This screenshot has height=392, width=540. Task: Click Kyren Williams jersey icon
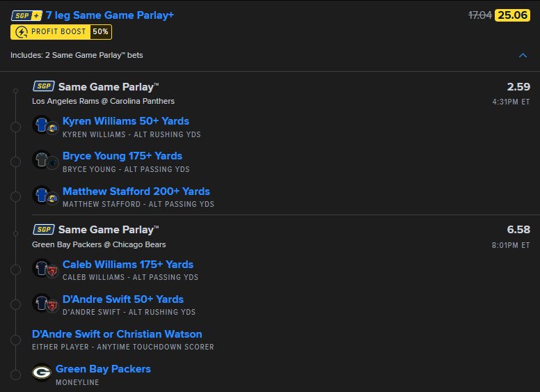click(x=41, y=125)
